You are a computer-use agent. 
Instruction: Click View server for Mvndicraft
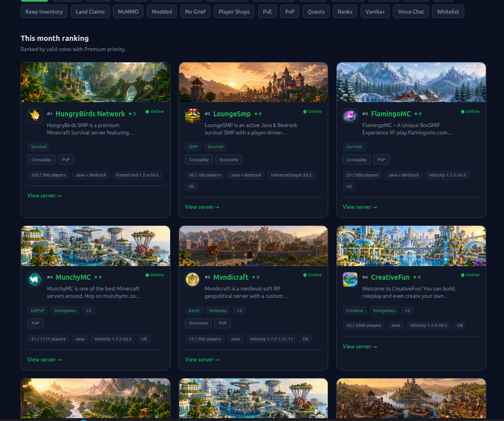[202, 360]
